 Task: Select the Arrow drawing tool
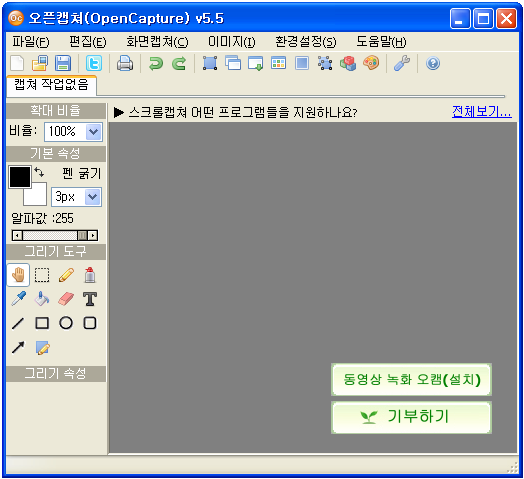click(18, 348)
